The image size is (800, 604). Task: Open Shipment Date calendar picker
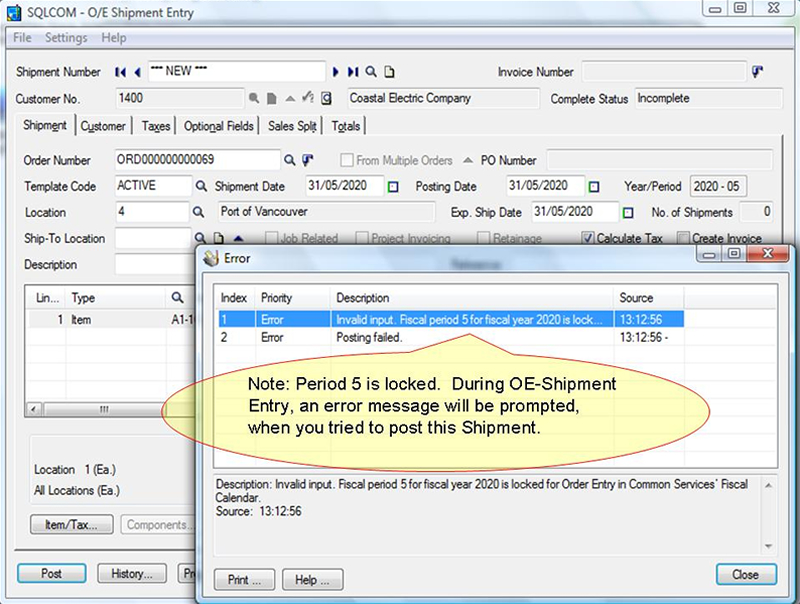tap(393, 187)
